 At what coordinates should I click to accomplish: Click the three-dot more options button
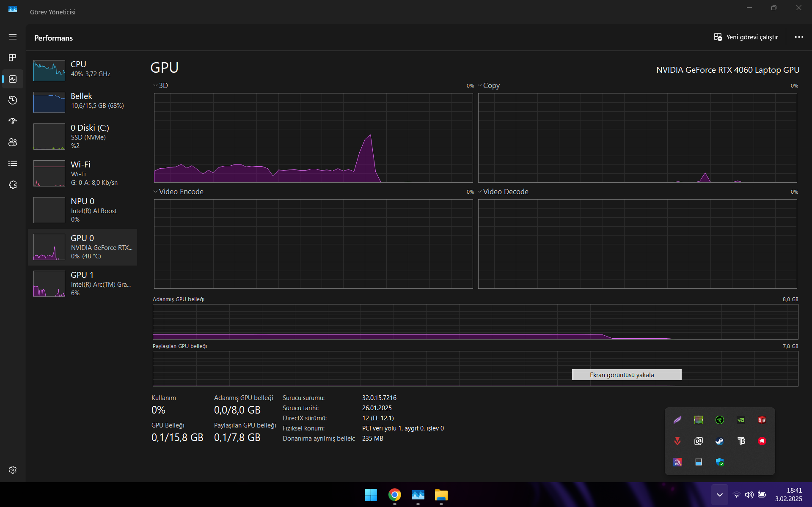[x=799, y=37]
